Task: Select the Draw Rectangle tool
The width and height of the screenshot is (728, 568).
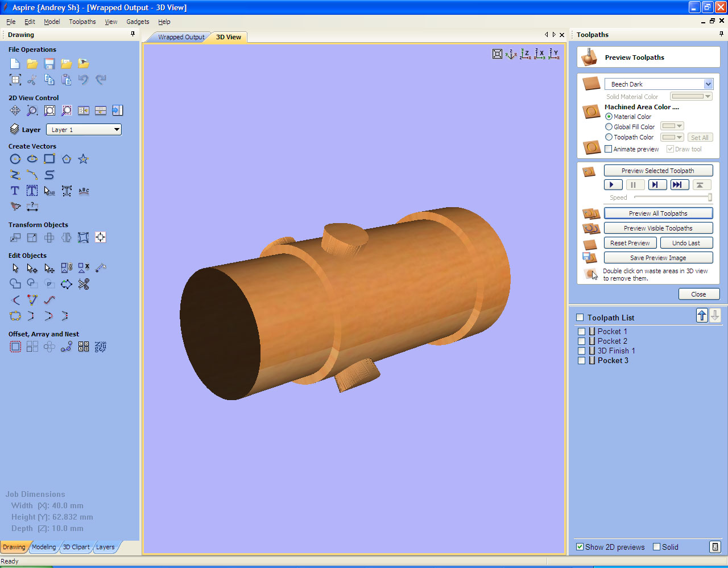Action: coord(49,159)
